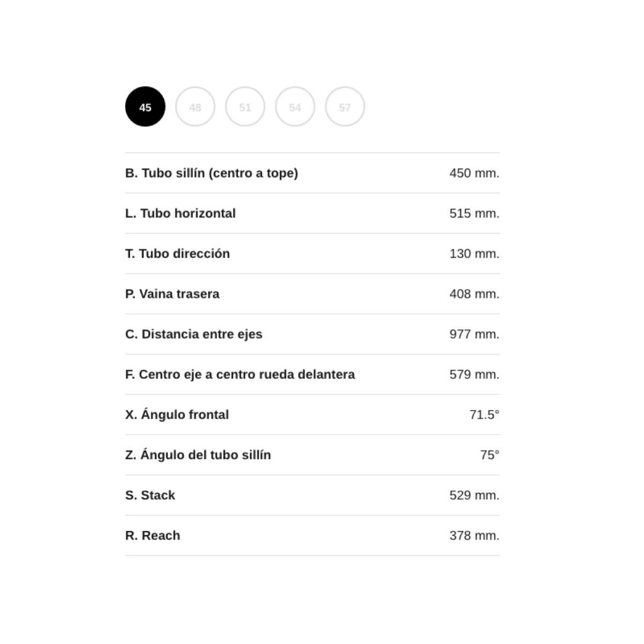644x644 pixels.
Task: Click the 450 mm. value
Action: 474,173
